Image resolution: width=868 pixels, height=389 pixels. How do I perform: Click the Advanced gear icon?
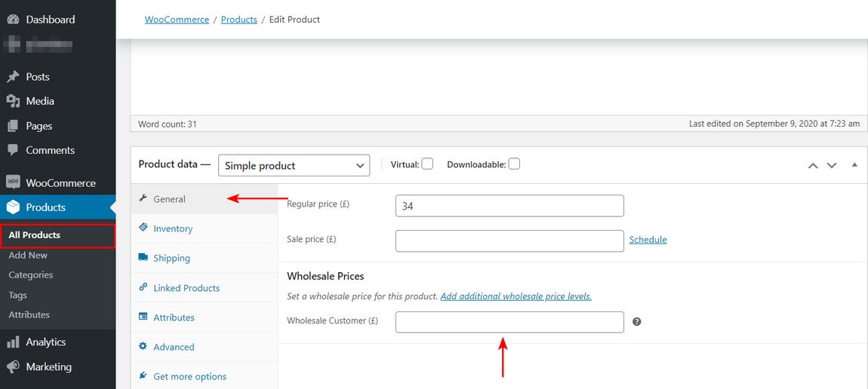click(143, 347)
